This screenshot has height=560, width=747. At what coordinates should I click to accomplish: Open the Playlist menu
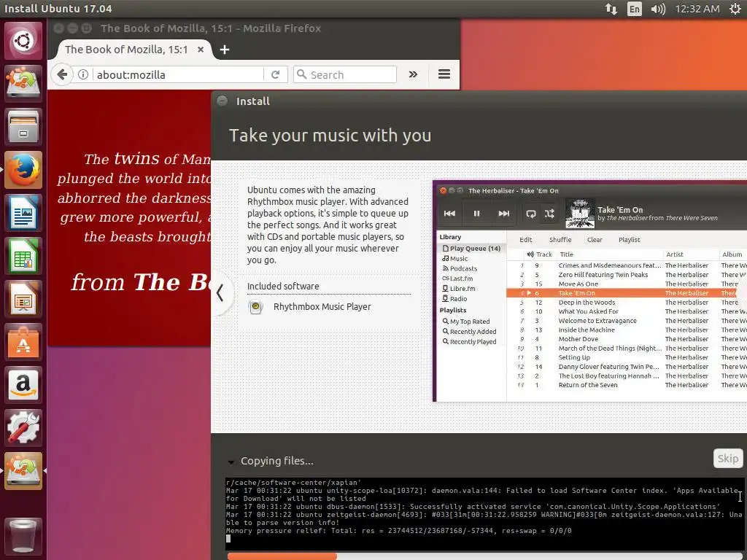click(x=629, y=239)
